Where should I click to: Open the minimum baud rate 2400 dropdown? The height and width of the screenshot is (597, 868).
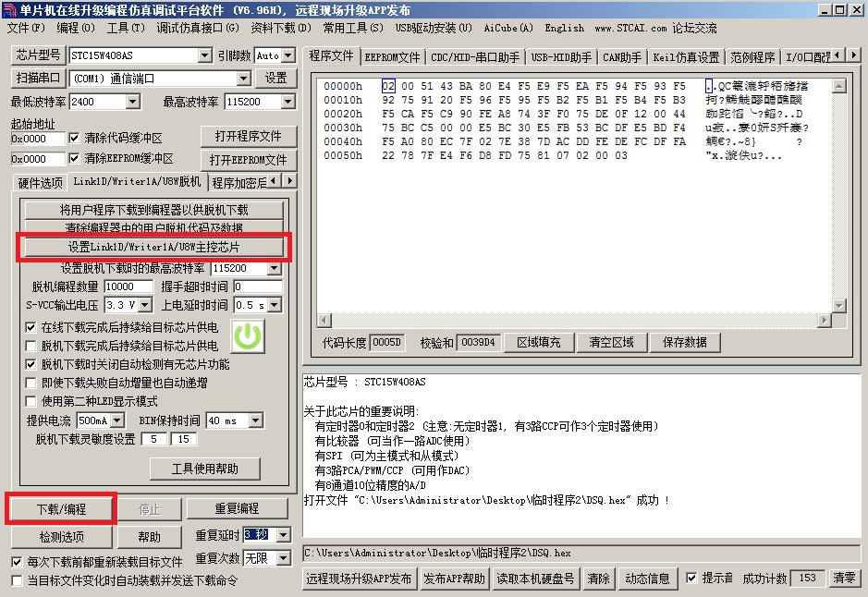(x=132, y=102)
